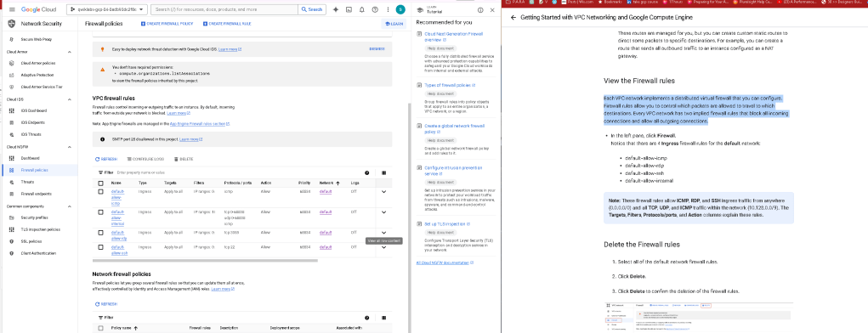Click the tutorial panel info icon

[x=480, y=10]
